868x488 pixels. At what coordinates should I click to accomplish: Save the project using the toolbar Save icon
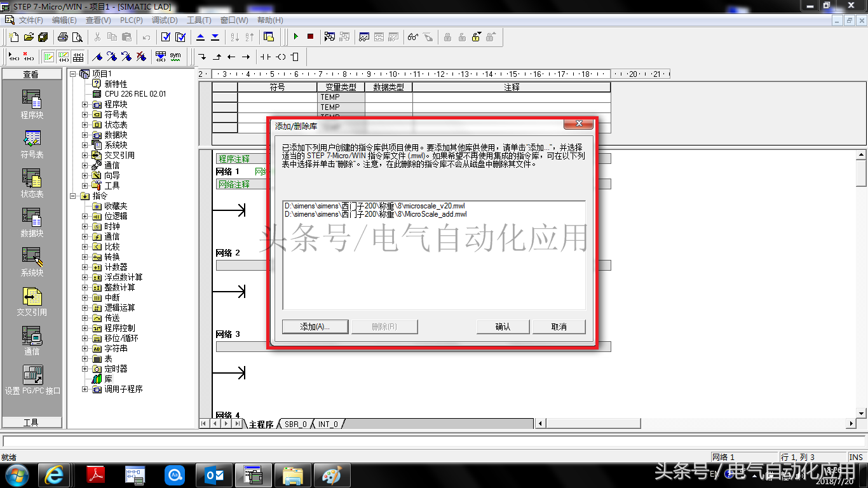(43, 37)
